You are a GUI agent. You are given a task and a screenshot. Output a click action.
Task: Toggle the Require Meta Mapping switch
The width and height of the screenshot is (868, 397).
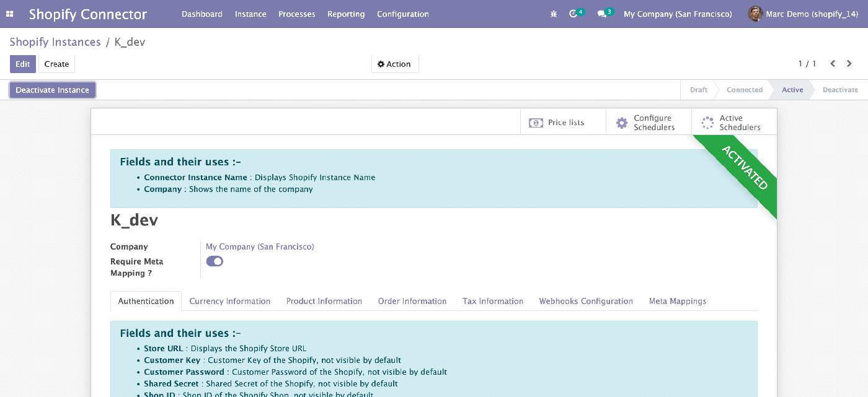click(x=215, y=261)
